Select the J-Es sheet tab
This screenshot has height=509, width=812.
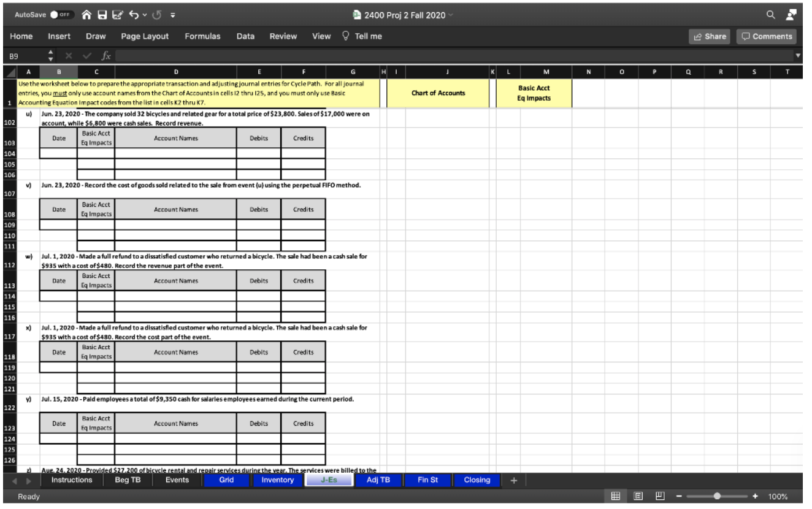[328, 480]
